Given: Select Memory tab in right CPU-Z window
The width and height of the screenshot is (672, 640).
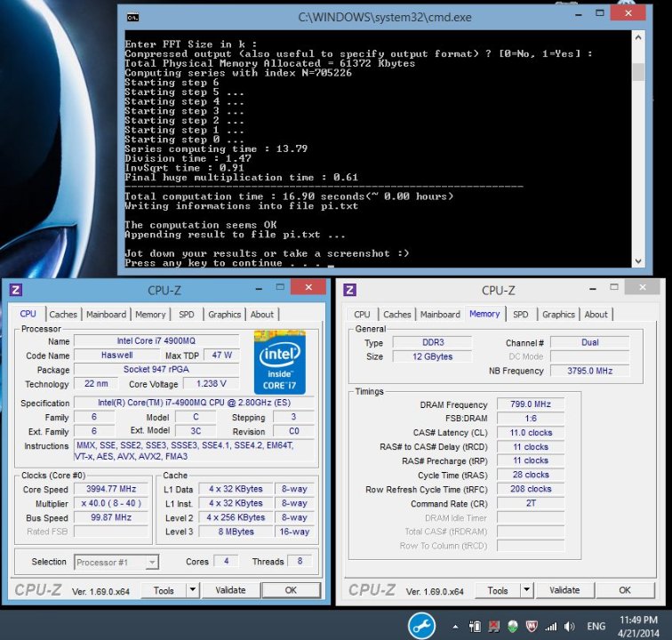Looking at the screenshot, I should coord(484,314).
